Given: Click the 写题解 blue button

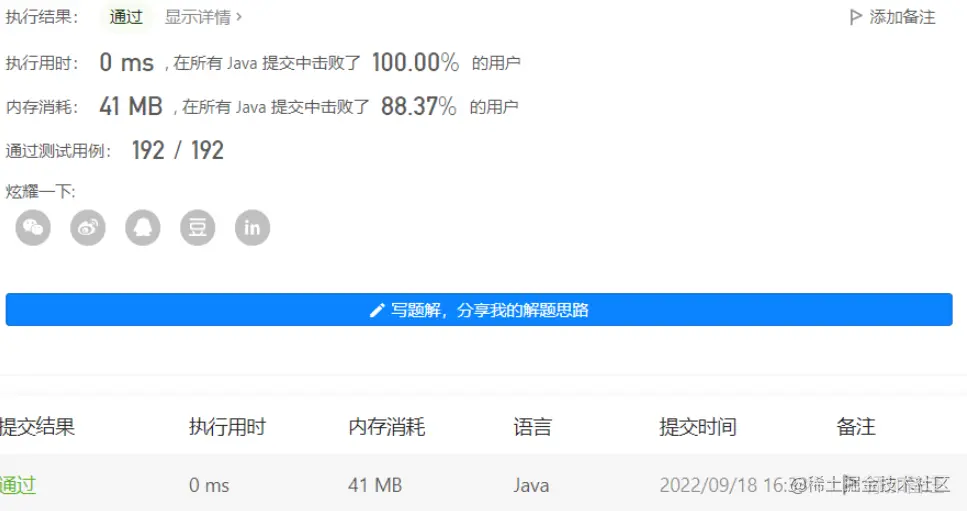Looking at the screenshot, I should pyautogui.click(x=479, y=309).
